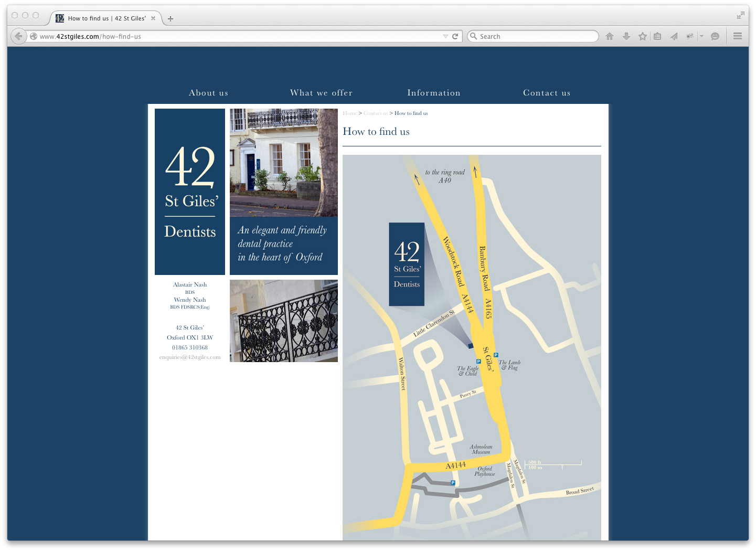Click the 'Contact us' breadcrumb link

click(x=376, y=113)
